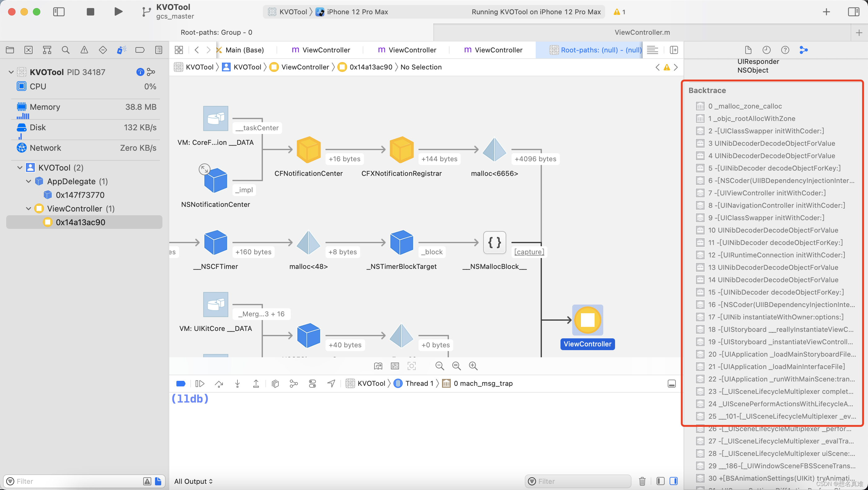Select the Debug navigator icon

pyautogui.click(x=121, y=50)
